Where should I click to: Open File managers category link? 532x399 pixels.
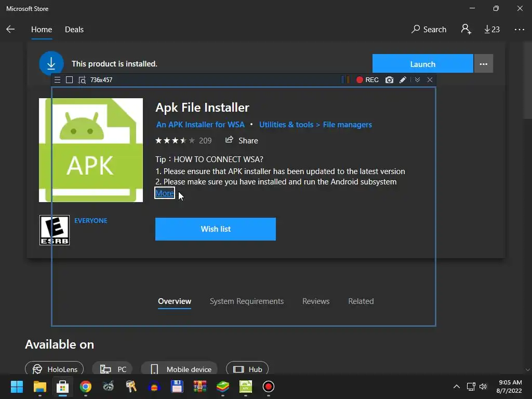point(347,125)
